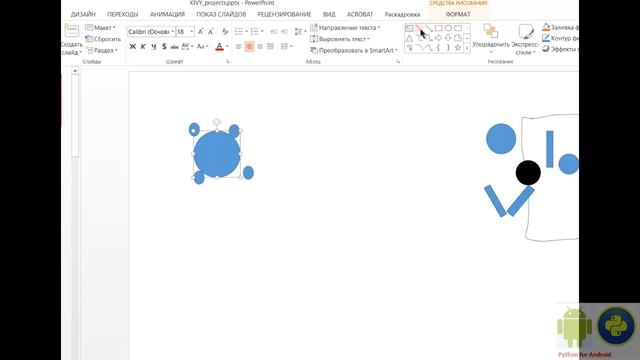Click Сбросить reset button
The height and width of the screenshot is (360, 640).
[103, 39]
